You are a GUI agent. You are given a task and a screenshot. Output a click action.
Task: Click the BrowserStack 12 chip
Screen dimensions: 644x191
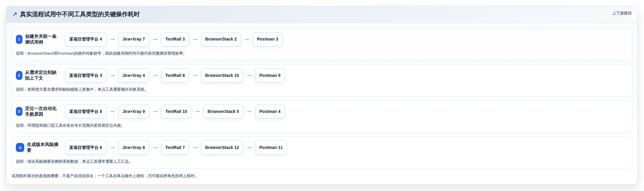(x=222, y=147)
